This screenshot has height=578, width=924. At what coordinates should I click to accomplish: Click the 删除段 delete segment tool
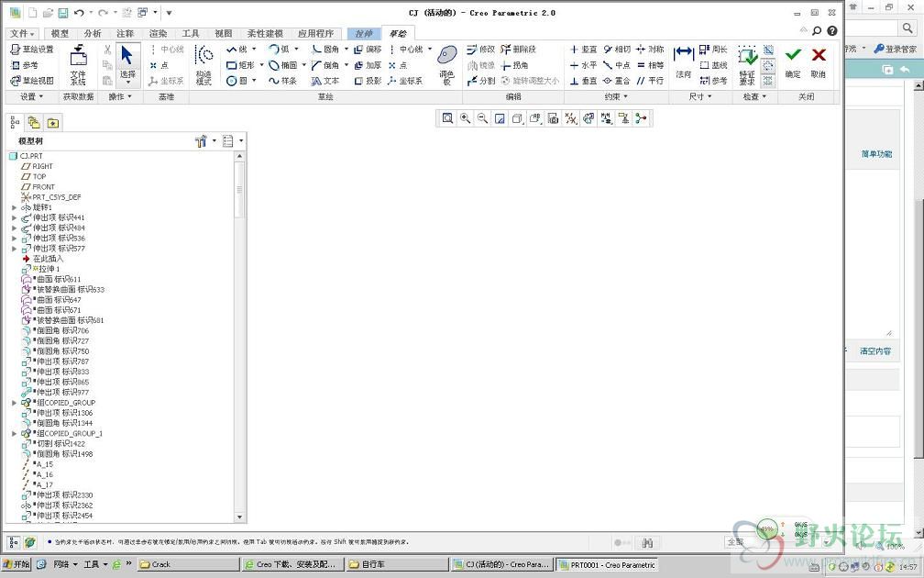click(519, 50)
